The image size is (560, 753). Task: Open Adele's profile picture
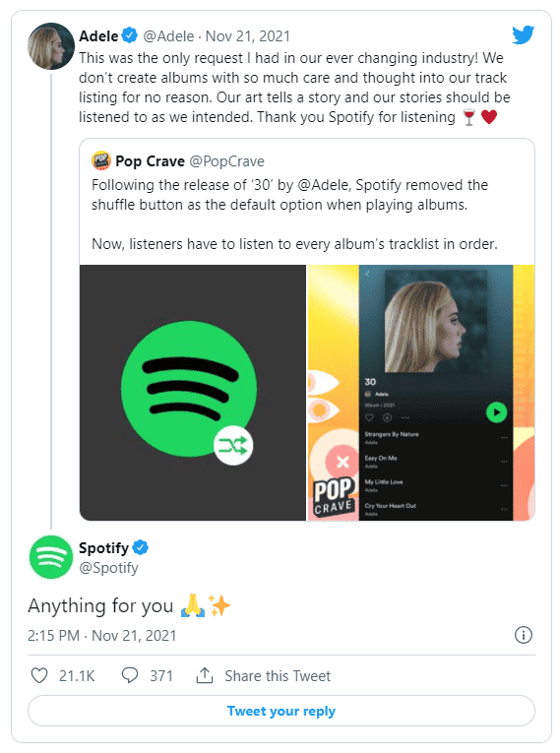(51, 46)
